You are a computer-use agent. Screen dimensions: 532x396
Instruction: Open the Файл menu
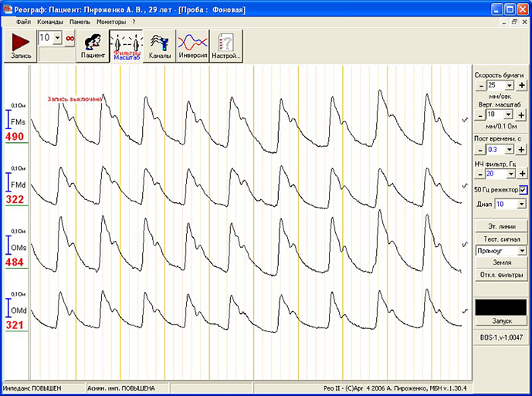tap(22, 22)
